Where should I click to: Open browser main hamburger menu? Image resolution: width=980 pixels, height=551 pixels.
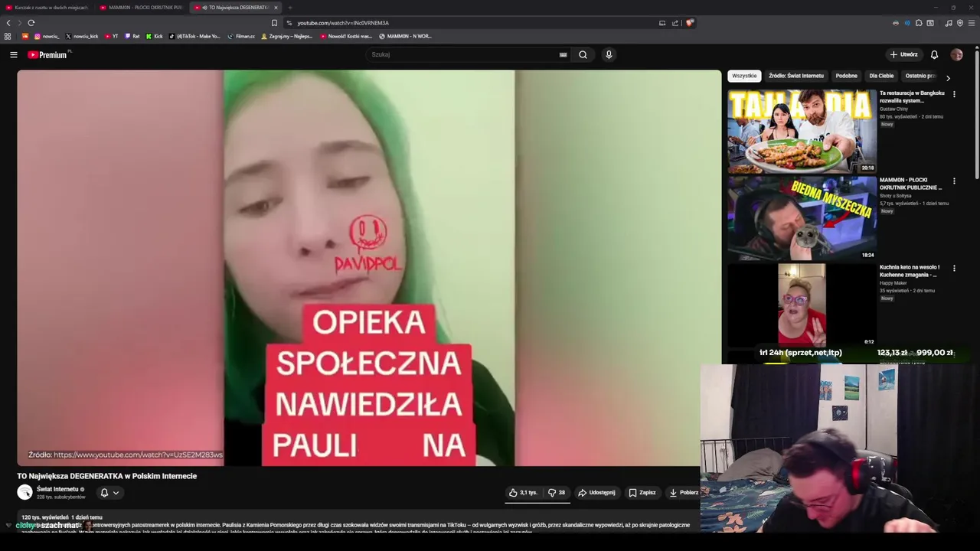tap(972, 23)
